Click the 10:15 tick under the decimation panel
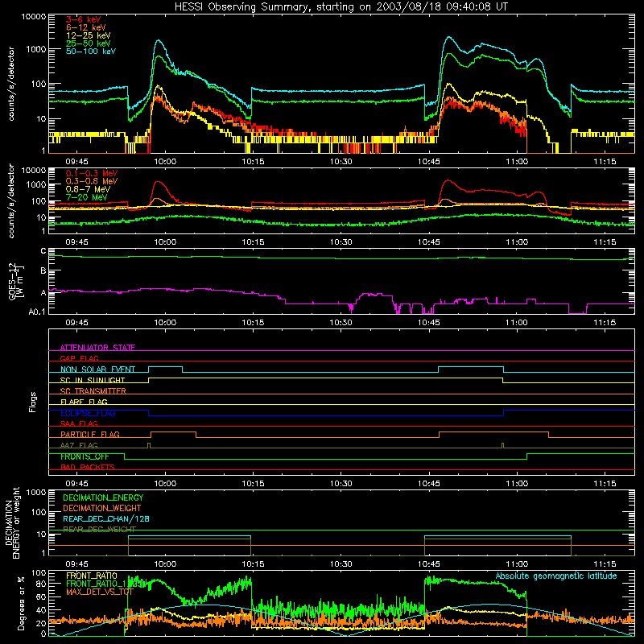The height and width of the screenshot is (644, 644). click(x=253, y=564)
